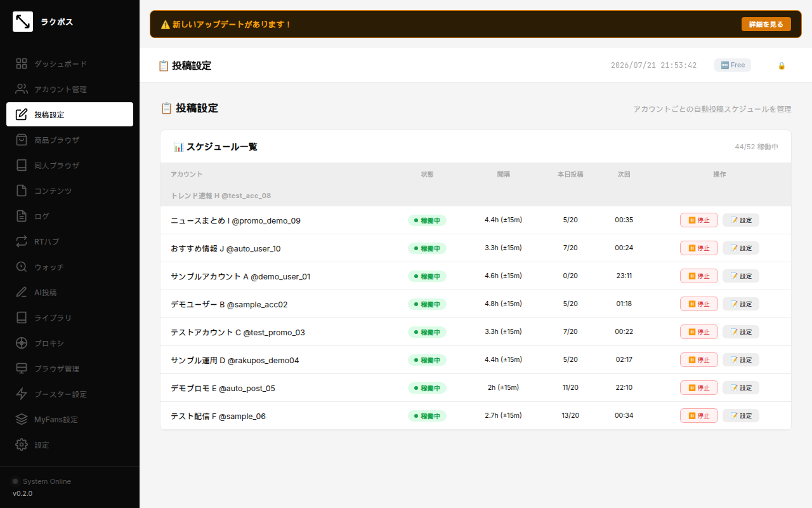Click 13/20 daily post count
This screenshot has width=812, height=508.
(x=570, y=415)
